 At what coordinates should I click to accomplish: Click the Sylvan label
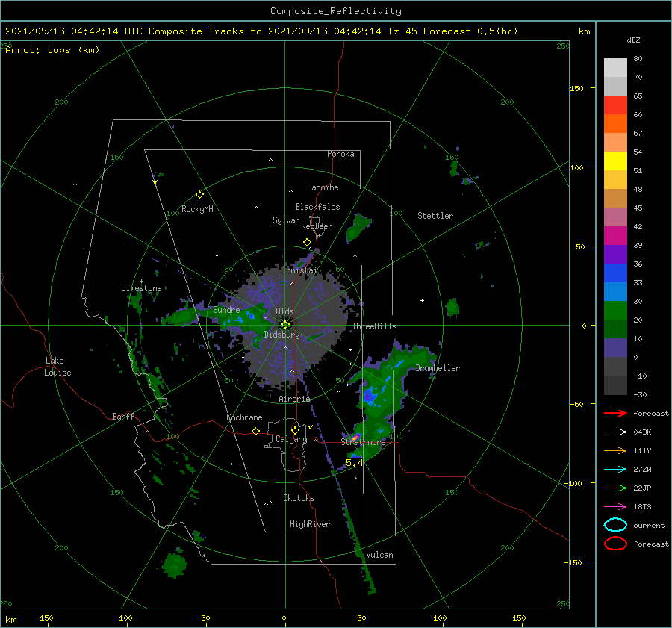point(286,220)
